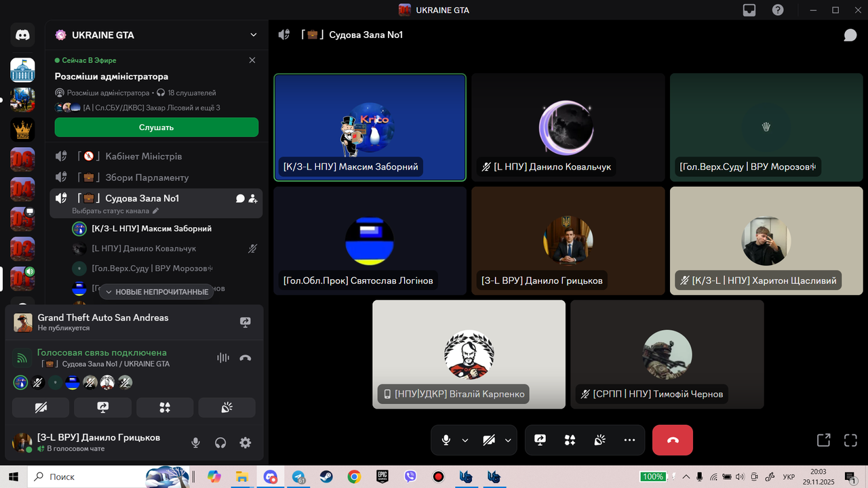Open inbox icon in title bar
The height and width of the screenshot is (488, 868).
(749, 10)
